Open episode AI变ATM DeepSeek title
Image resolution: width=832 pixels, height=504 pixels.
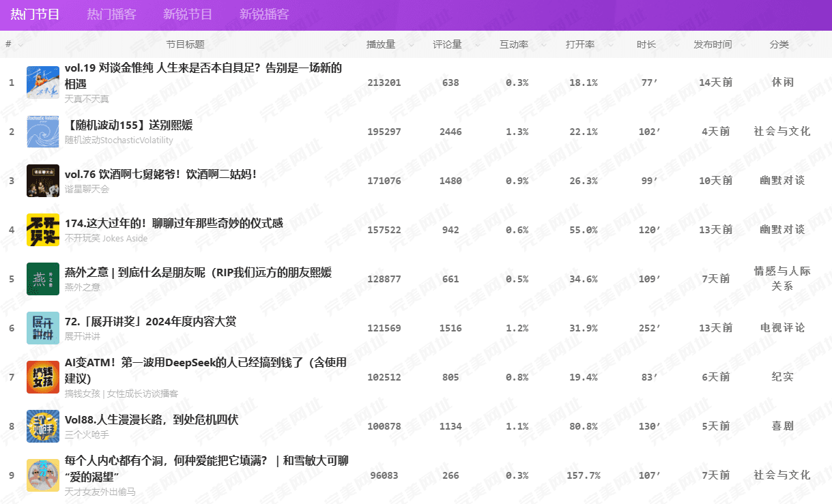click(x=205, y=370)
